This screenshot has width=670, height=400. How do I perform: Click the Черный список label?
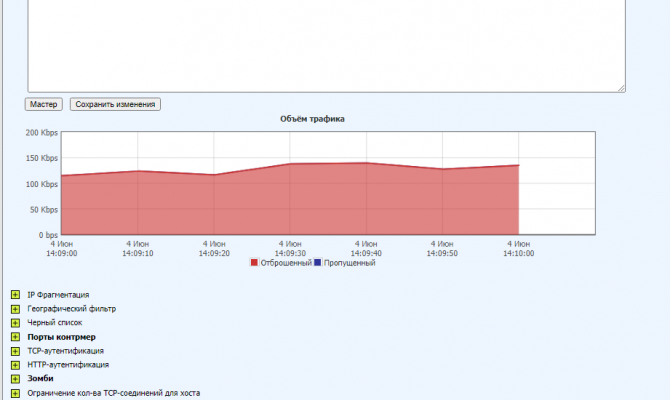[x=55, y=323]
